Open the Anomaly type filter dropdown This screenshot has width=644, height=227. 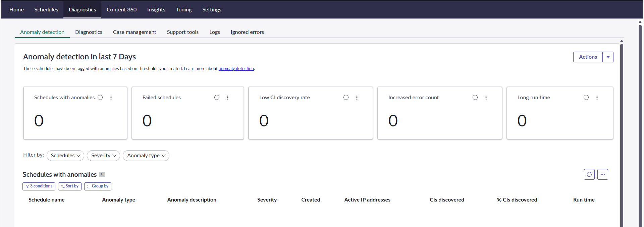coord(146,156)
